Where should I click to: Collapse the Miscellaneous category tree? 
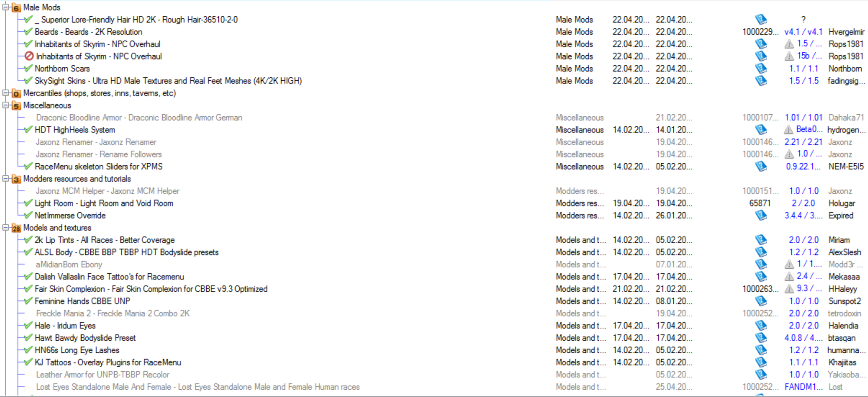point(6,105)
